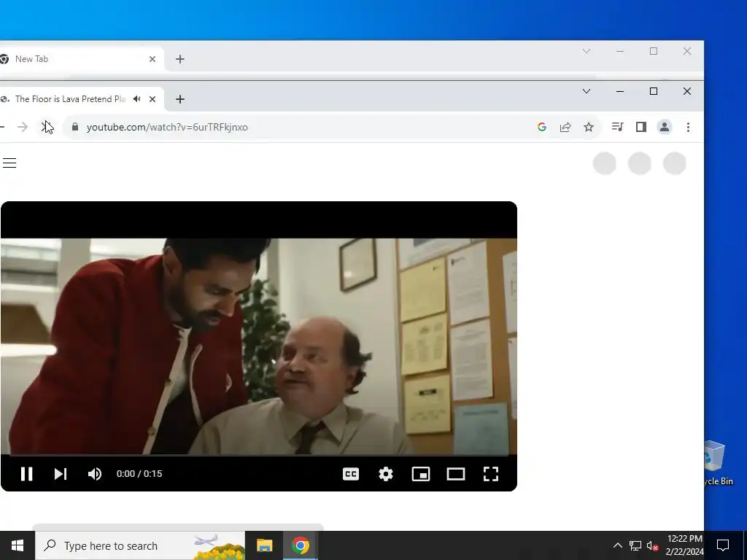This screenshot has height=560, width=747.
Task: Minimize the front Chrome window
Action: pyautogui.click(x=620, y=91)
